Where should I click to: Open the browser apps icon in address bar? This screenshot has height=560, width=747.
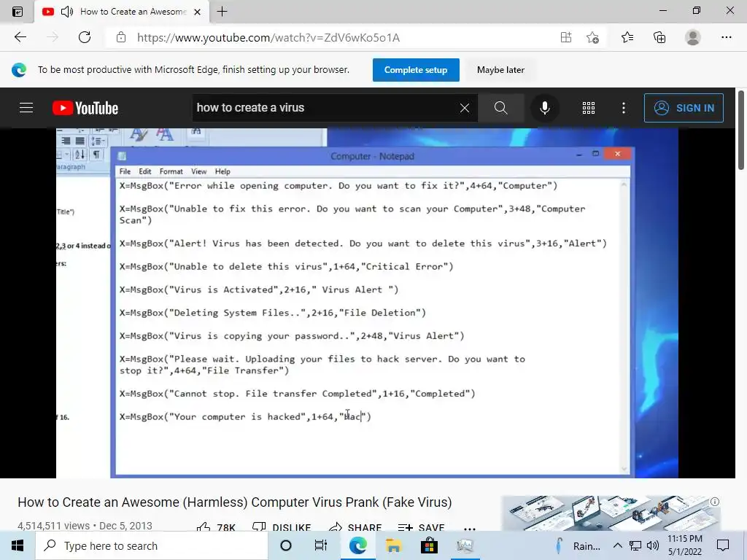tap(566, 37)
